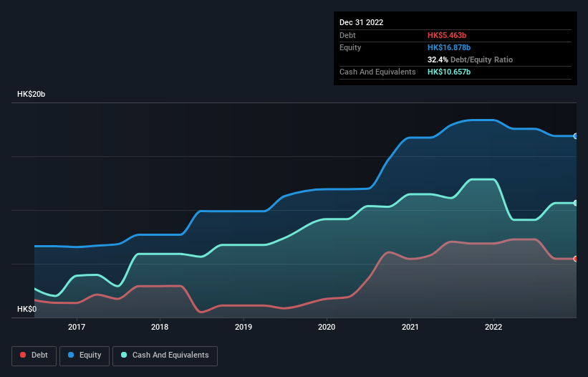588x377 pixels.
Task: Click the 2019 x-axis label
Action: pyautogui.click(x=244, y=327)
